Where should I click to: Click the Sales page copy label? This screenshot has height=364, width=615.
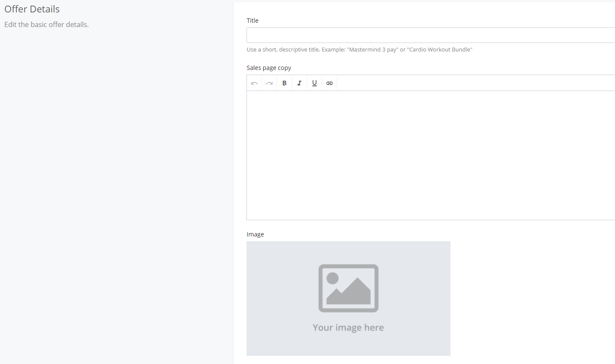click(269, 68)
